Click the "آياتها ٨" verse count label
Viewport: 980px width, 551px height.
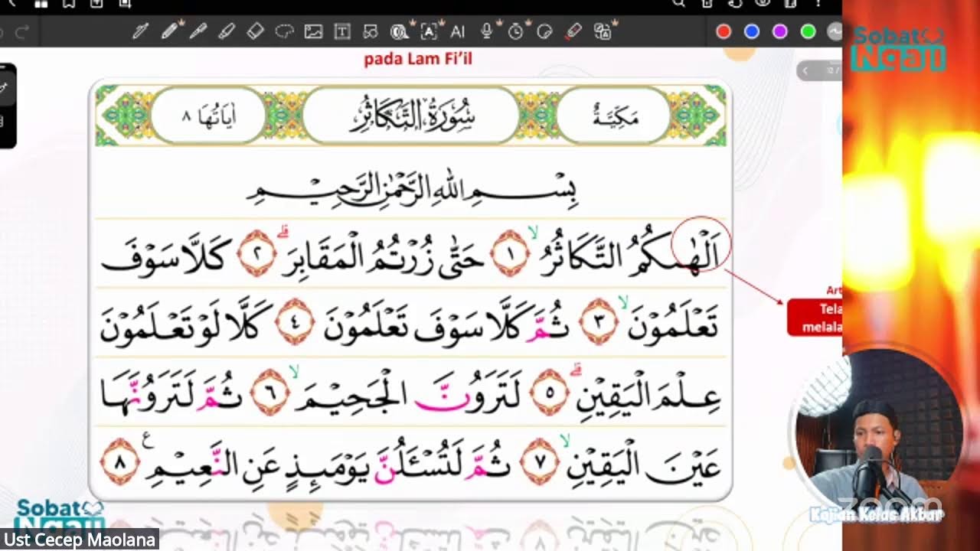(x=208, y=116)
